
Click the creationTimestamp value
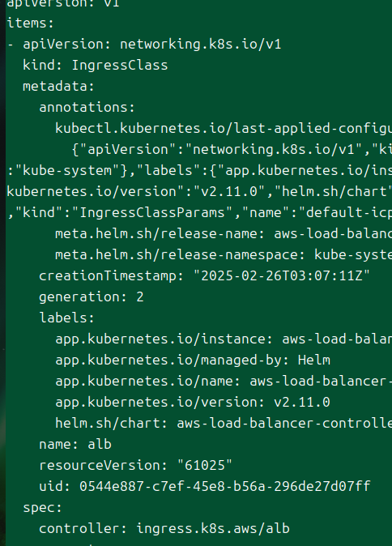point(281,275)
